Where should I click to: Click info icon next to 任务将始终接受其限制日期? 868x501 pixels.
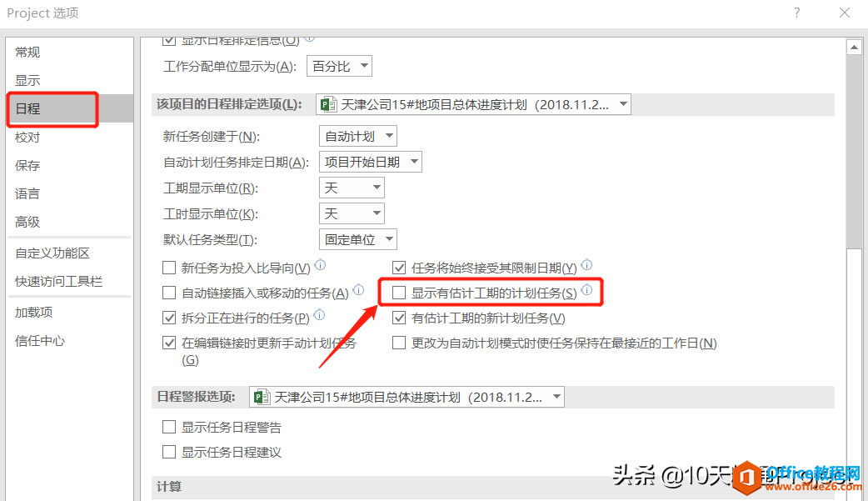[586, 265]
